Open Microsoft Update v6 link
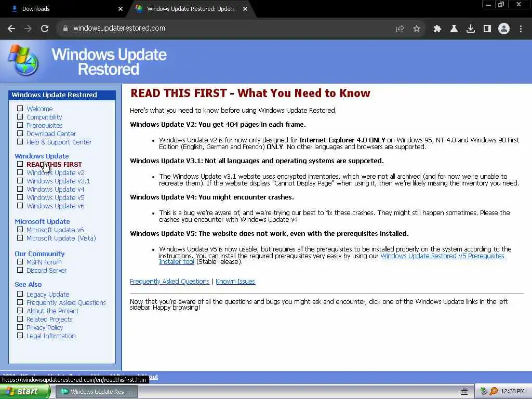532x399 pixels. point(55,230)
